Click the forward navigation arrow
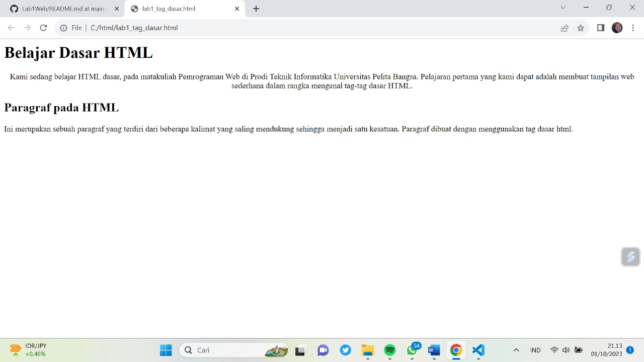 27,28
